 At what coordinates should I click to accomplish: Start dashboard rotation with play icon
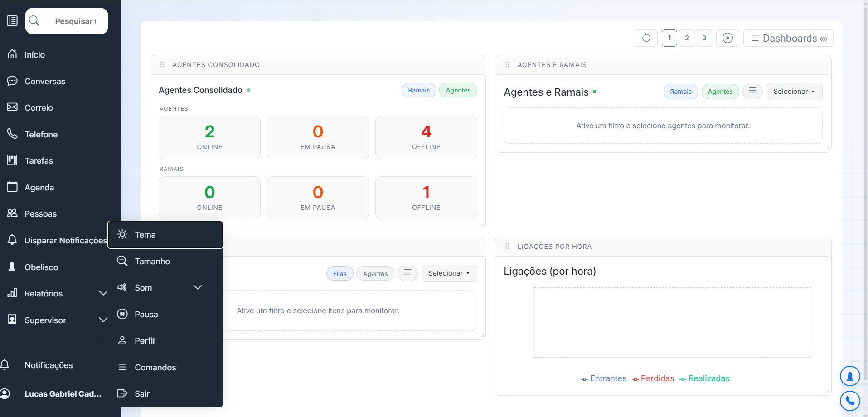727,38
